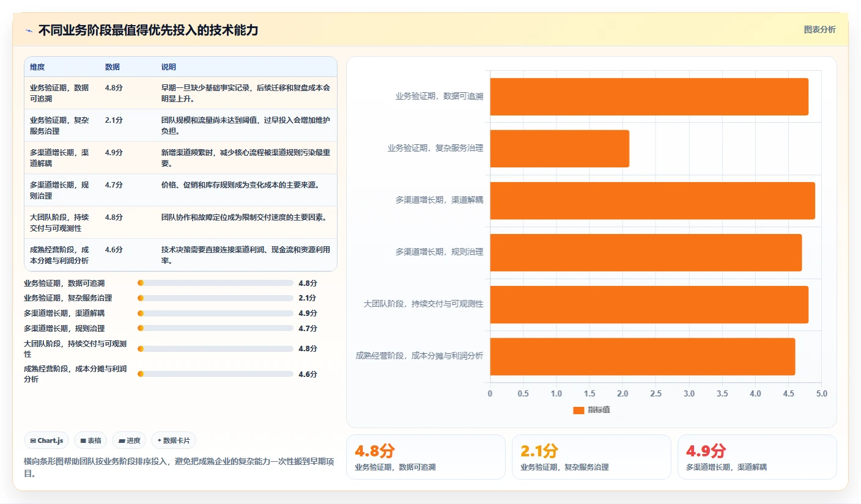Screen dimensions: 861x504
Task: Click the 5.0 tick on the chart x-axis
Action: pos(821,394)
